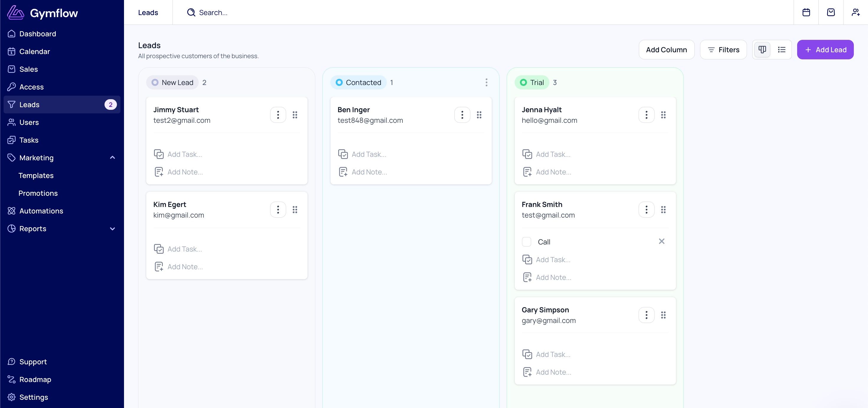Open Support in sidebar
Screen dimensions: 868x408
62,362
